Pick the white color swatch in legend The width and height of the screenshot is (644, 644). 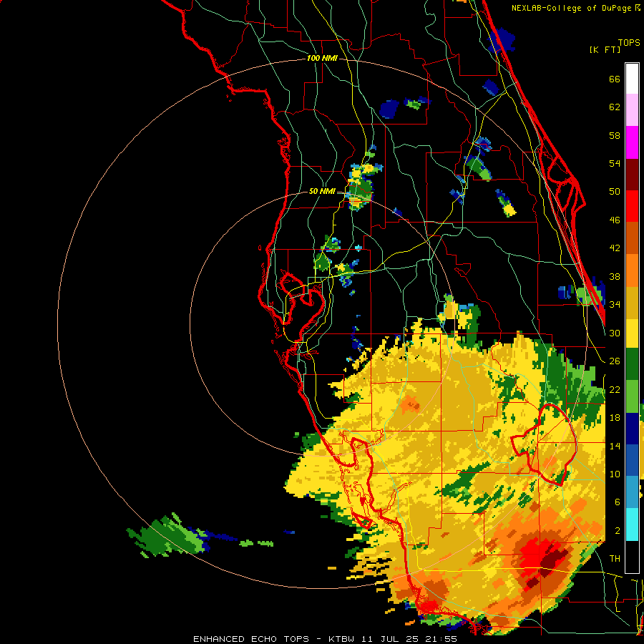tap(632, 79)
